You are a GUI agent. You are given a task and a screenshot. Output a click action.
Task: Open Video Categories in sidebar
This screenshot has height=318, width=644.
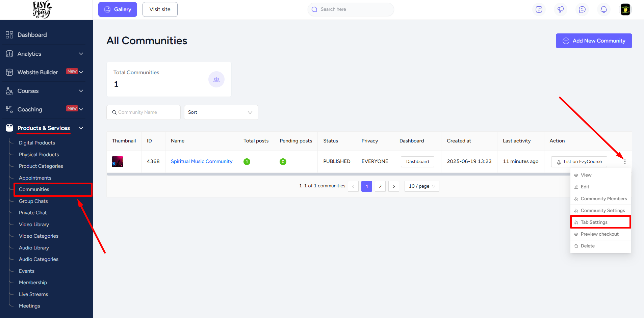pyautogui.click(x=38, y=236)
